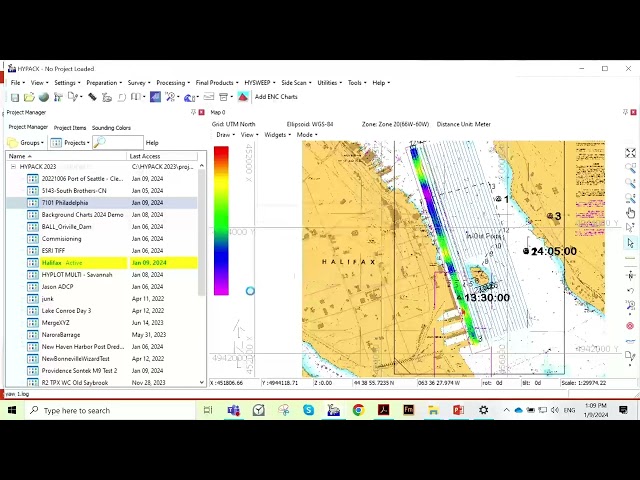Expand the hidden system tray icons chevron
Image resolution: width=640 pixels, height=480 pixels.
(x=506, y=410)
